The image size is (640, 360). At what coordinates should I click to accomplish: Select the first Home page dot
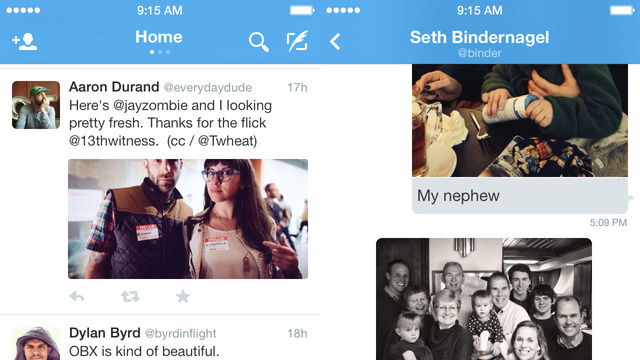tap(152, 52)
